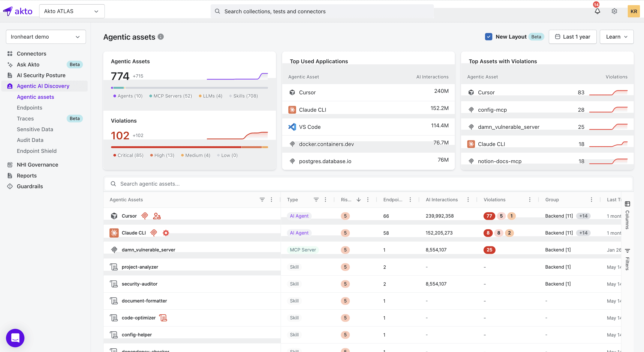Click the akto logo

pyautogui.click(x=18, y=11)
